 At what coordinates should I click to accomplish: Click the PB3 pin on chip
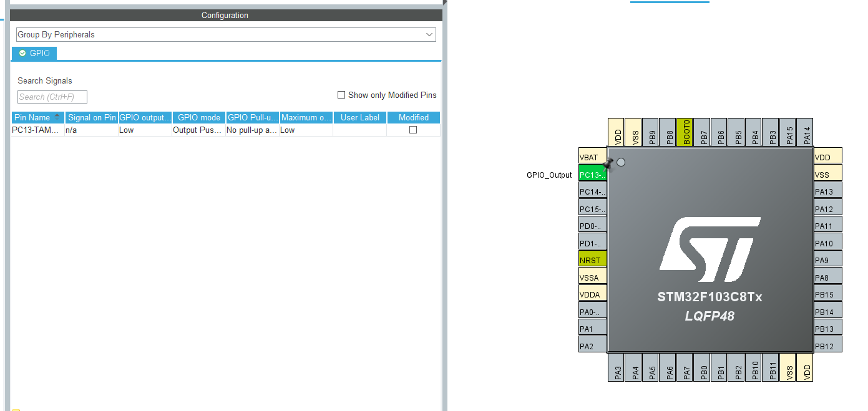tap(771, 132)
